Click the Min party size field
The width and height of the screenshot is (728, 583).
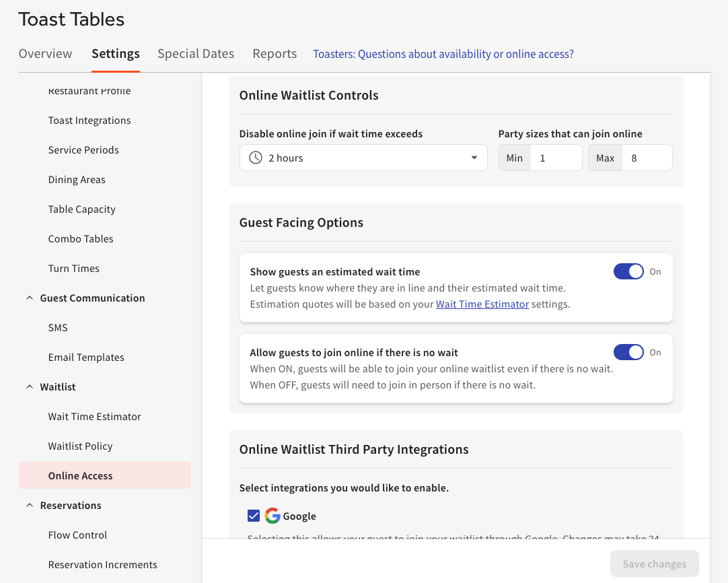pos(556,158)
